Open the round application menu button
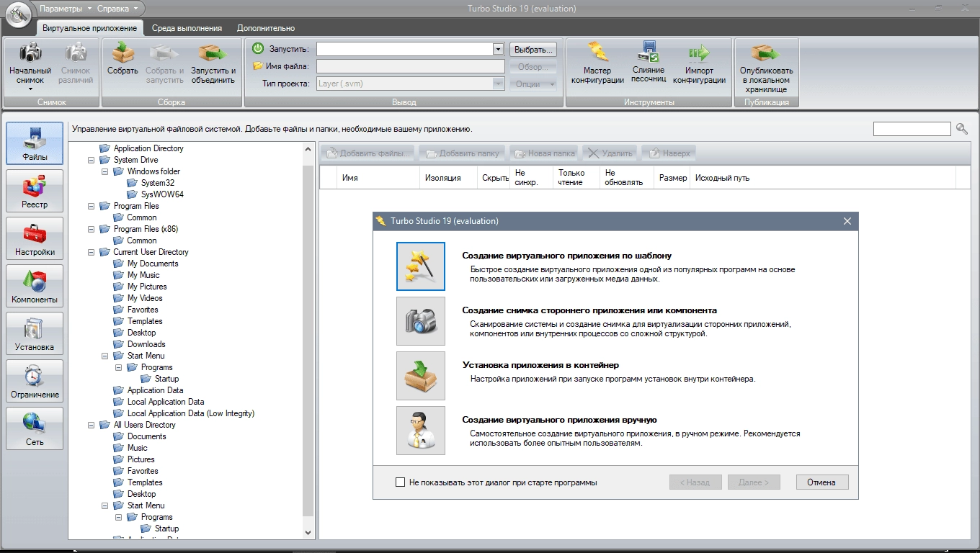Viewport: 980px width, 553px height. coord(19,12)
